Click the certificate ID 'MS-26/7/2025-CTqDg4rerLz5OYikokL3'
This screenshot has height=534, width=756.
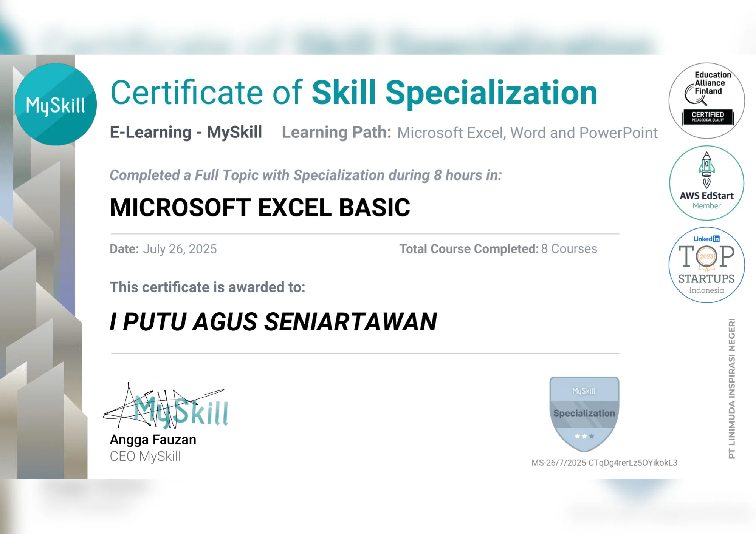pos(604,463)
